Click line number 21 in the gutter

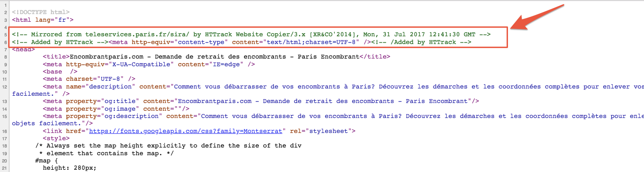tap(5, 168)
